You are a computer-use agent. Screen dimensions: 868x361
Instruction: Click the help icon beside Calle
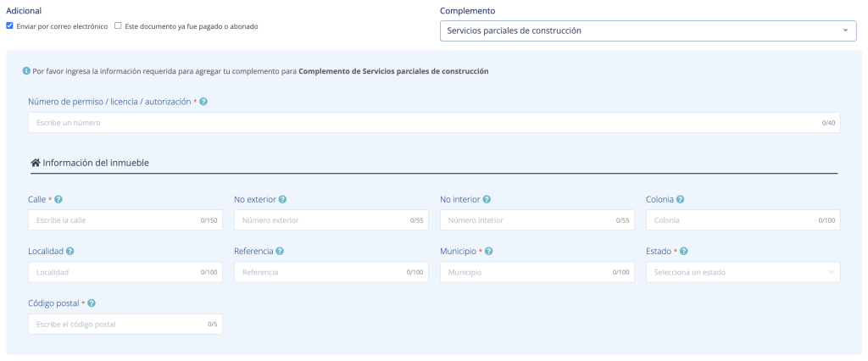click(58, 200)
